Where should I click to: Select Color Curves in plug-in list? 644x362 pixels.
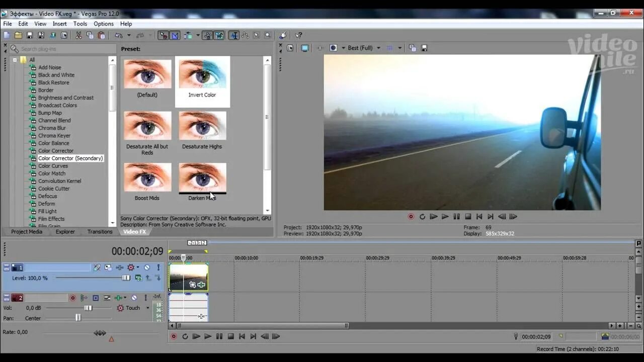coord(53,166)
